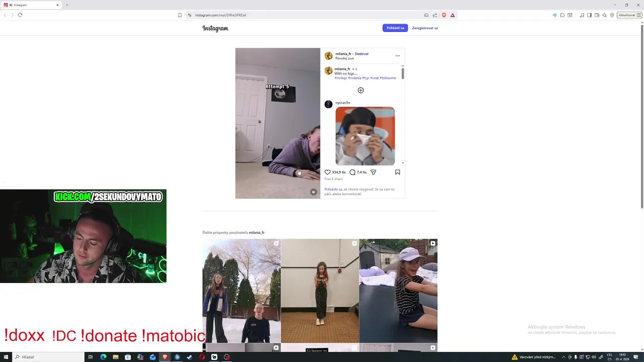
Task: Open the notification center icon
Action: [x=636, y=357]
